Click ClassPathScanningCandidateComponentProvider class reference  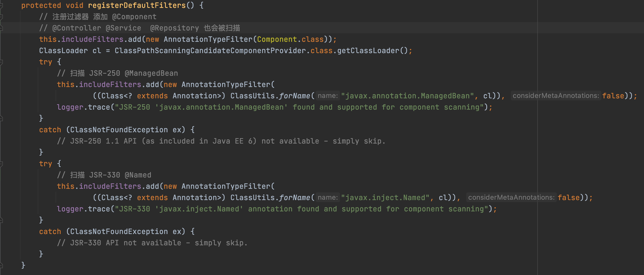point(210,51)
